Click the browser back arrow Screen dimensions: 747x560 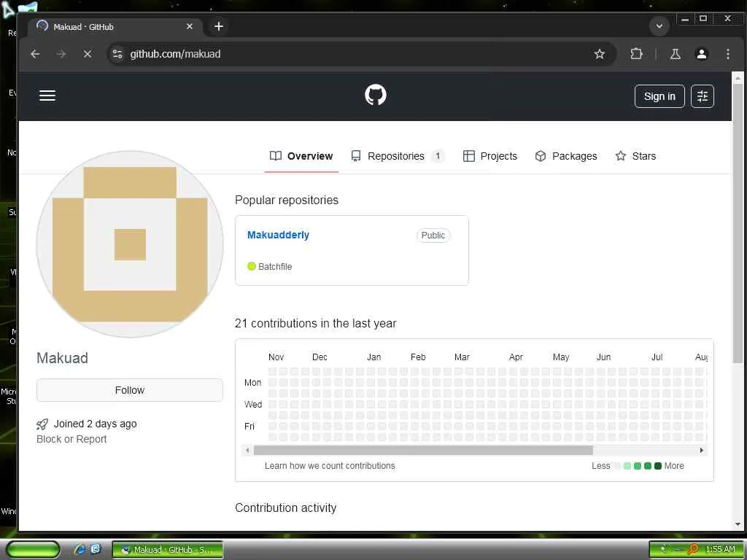[35, 54]
